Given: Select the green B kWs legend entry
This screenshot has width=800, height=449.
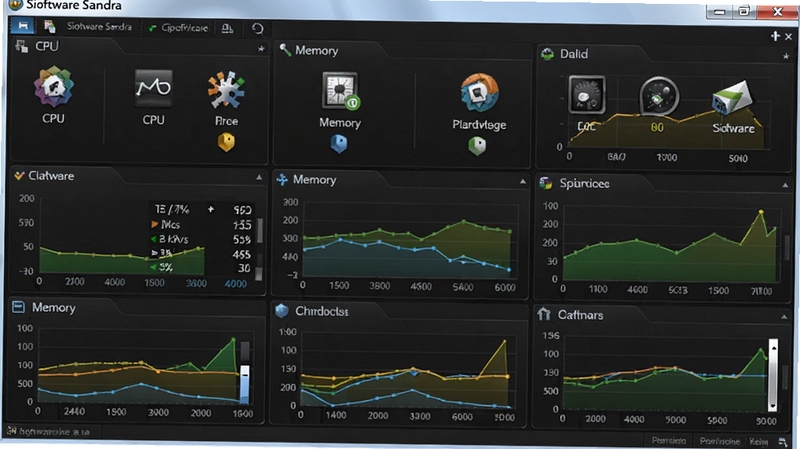Looking at the screenshot, I should pos(169,239).
